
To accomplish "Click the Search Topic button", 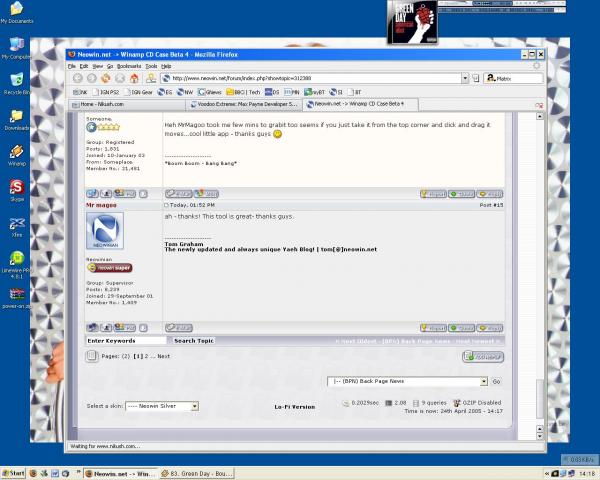I will pyautogui.click(x=194, y=341).
